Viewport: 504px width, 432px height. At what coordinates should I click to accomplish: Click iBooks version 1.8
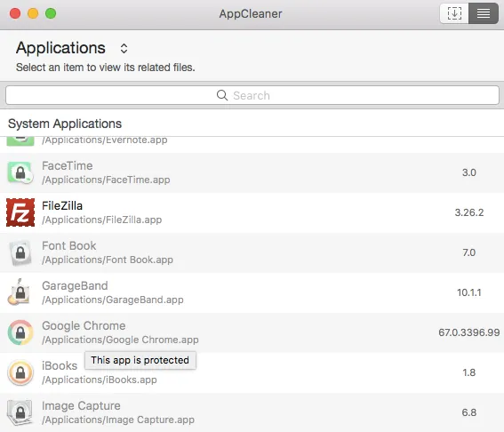(469, 372)
